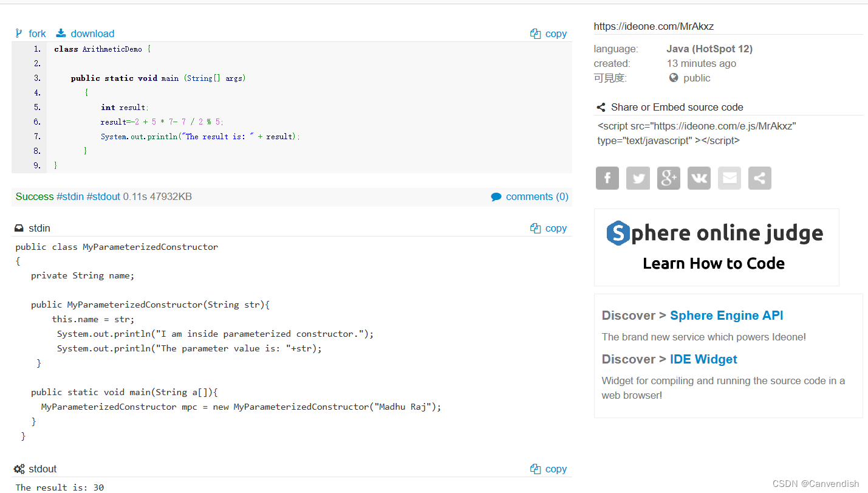Click line number 9 in code gutter
The image size is (868, 493).
coord(37,166)
